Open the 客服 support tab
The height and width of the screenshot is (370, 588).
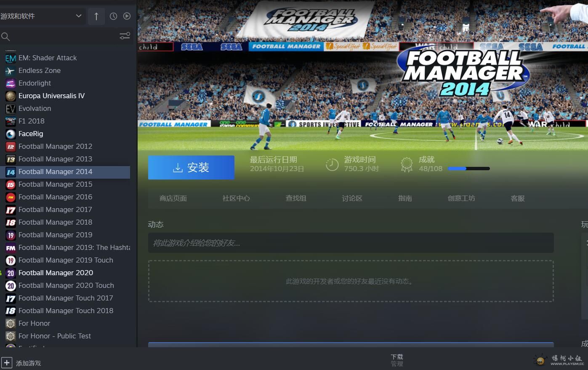tap(518, 198)
